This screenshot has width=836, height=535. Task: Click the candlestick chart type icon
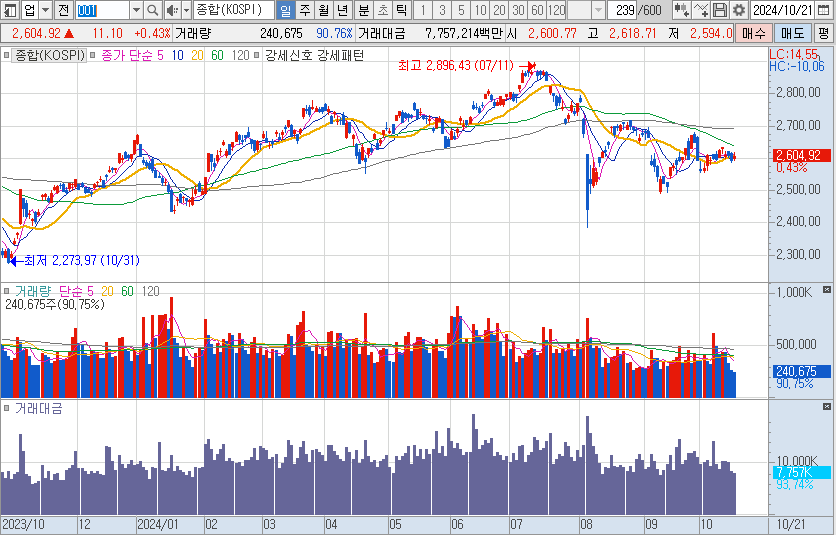681,10
